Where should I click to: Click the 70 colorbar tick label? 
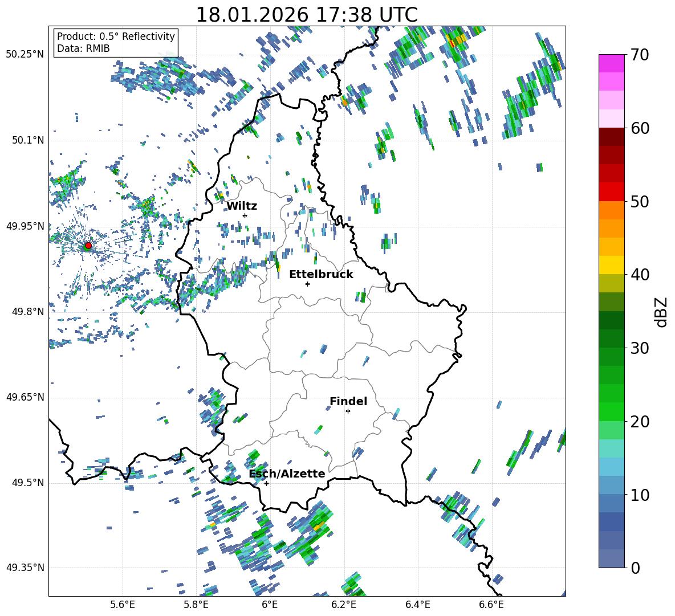pos(639,55)
